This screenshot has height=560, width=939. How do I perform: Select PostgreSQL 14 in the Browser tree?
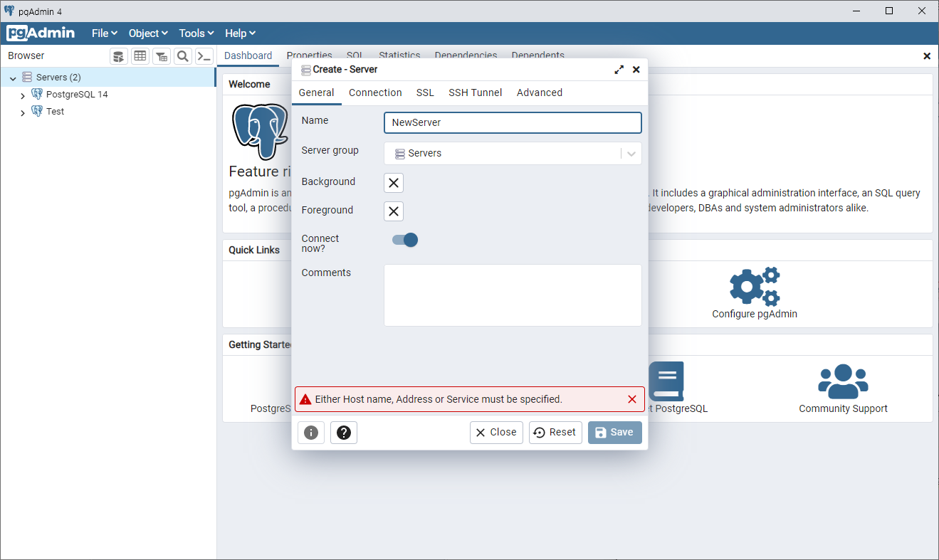77,94
